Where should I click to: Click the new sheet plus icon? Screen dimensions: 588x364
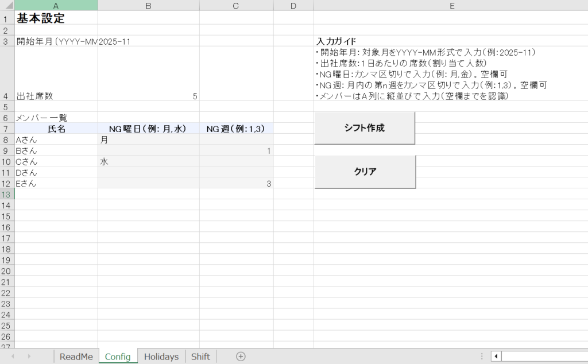click(x=241, y=357)
